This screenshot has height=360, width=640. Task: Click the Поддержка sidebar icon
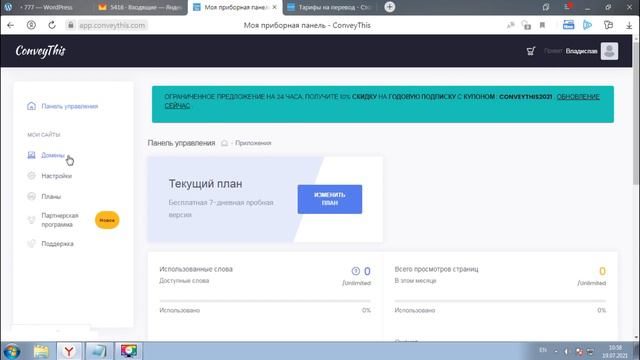(x=31, y=244)
